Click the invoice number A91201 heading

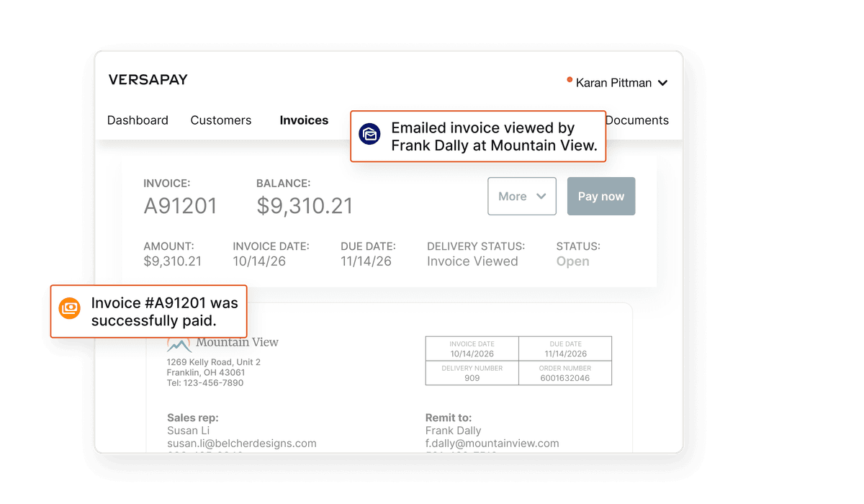tap(180, 206)
